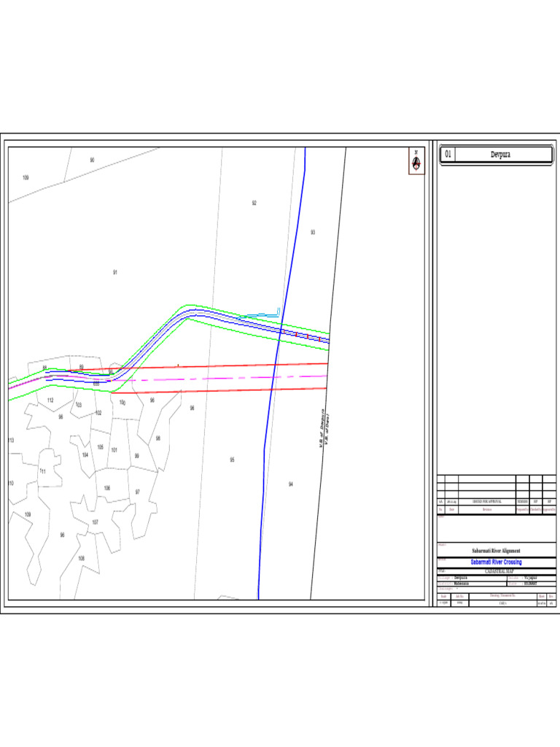Select plot number 91 label
Image resolution: width=560 pixels, height=747 pixels.
click(x=114, y=273)
